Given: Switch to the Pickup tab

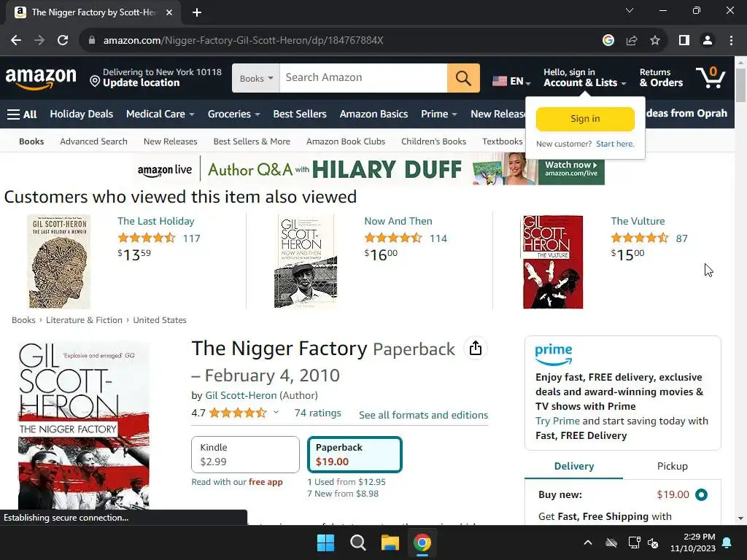Looking at the screenshot, I should point(672,466).
